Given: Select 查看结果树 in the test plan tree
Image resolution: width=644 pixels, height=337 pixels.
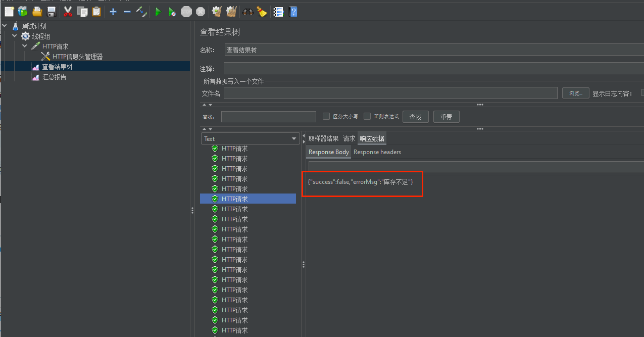Looking at the screenshot, I should coord(57,67).
